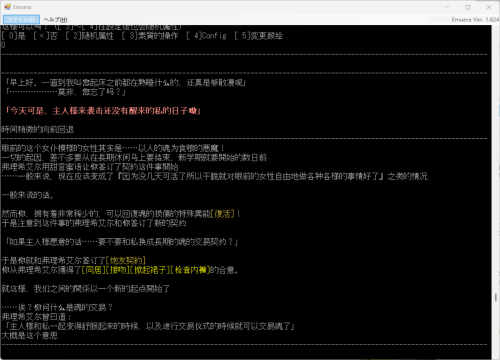500x360 pixels.
Task: Choose option [×]否
Action: 45,36
